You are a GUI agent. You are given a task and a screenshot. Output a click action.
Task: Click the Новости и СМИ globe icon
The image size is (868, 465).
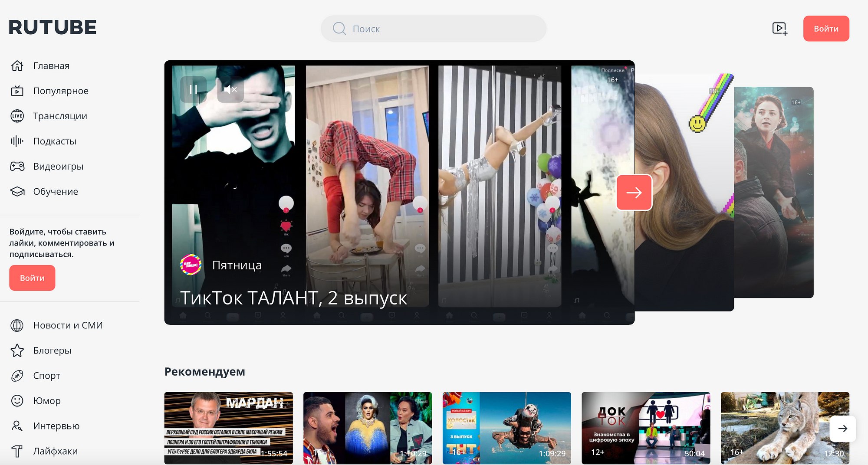pos(17,325)
